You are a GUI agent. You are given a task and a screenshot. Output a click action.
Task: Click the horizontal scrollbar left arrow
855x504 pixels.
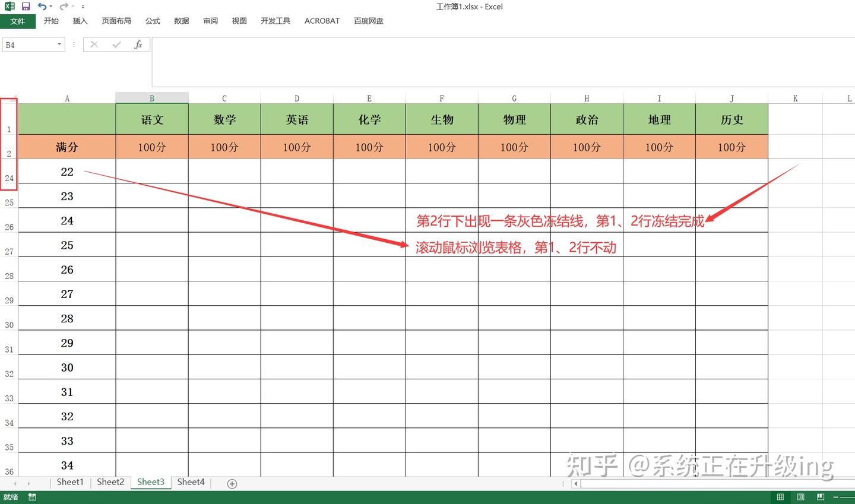[x=575, y=484]
